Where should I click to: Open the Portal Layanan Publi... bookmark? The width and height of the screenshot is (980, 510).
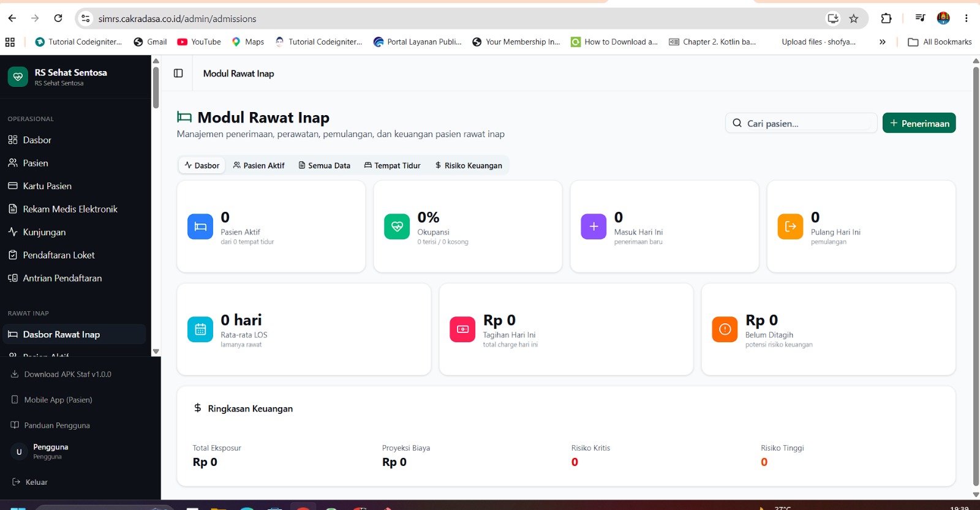click(x=418, y=42)
